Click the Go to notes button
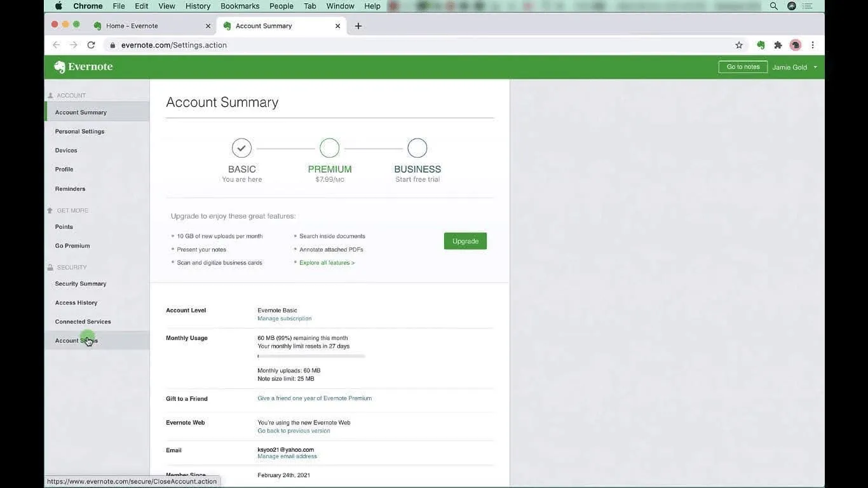The height and width of the screenshot is (488, 868). 743,67
